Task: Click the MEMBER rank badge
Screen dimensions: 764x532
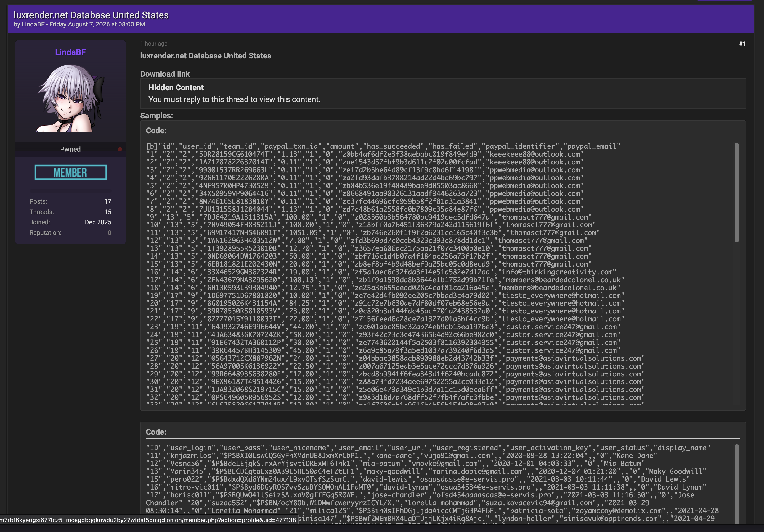Action: point(71,172)
